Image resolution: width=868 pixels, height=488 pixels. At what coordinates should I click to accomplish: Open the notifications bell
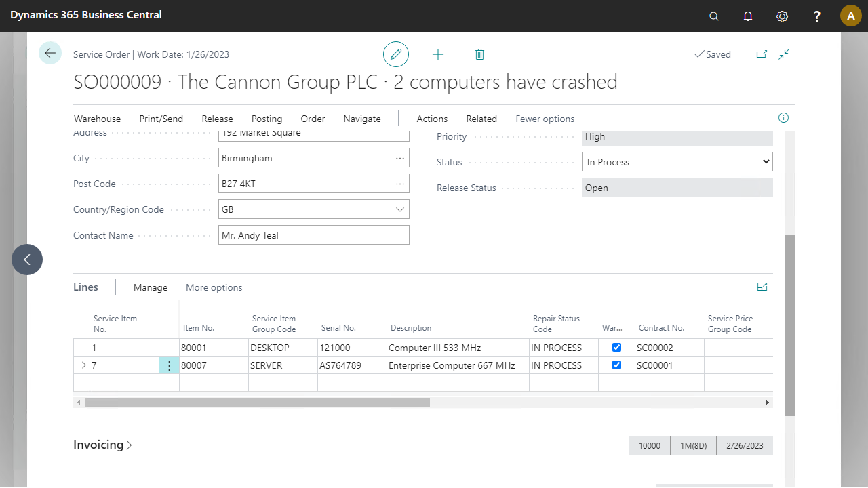[x=748, y=16]
